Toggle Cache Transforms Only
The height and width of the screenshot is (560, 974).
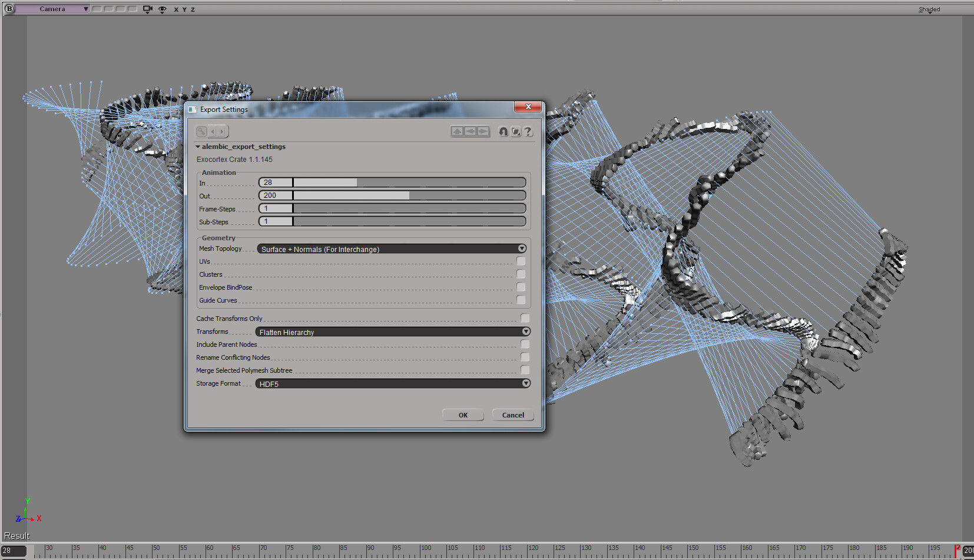524,318
